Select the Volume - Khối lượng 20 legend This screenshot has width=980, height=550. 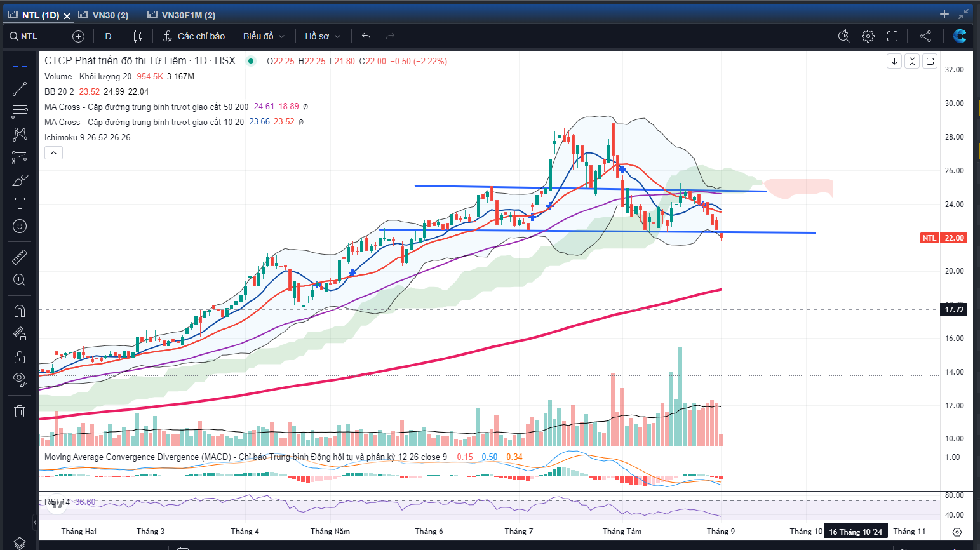88,76
